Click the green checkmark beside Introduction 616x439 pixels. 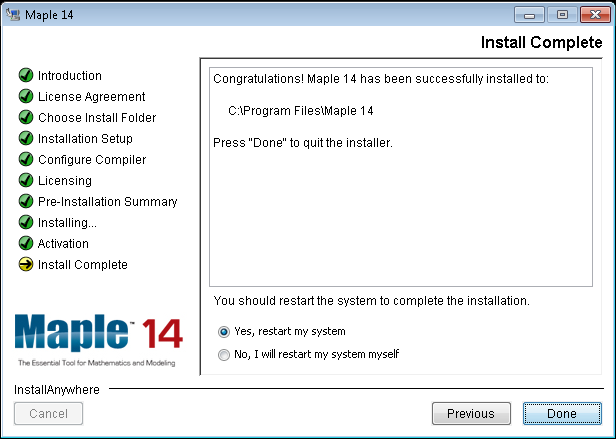click(26, 76)
